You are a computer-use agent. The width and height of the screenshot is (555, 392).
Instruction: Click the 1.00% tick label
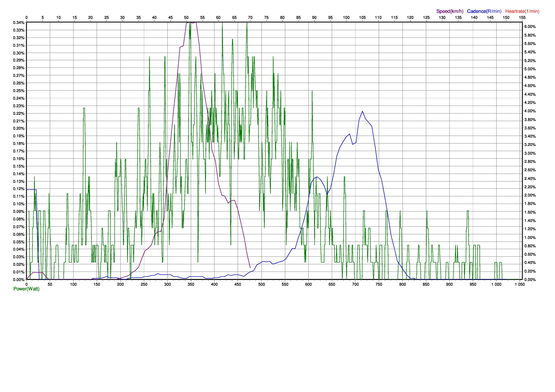coord(530,237)
